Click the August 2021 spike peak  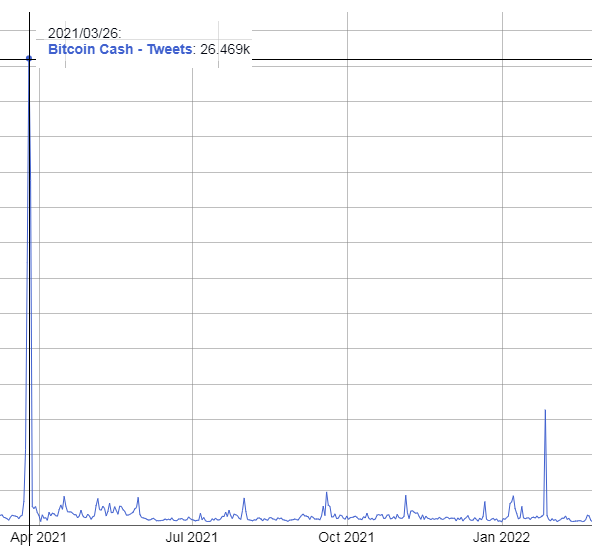244,499
